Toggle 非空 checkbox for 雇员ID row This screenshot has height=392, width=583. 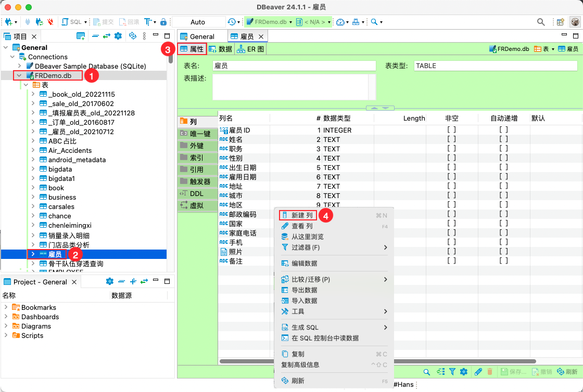tap(451, 130)
